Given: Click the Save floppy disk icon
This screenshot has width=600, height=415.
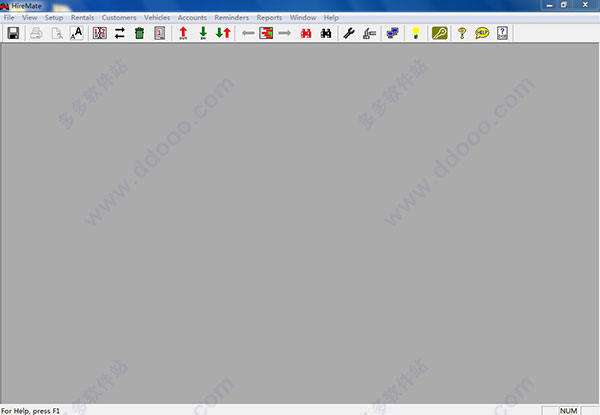Looking at the screenshot, I should click(x=13, y=33).
